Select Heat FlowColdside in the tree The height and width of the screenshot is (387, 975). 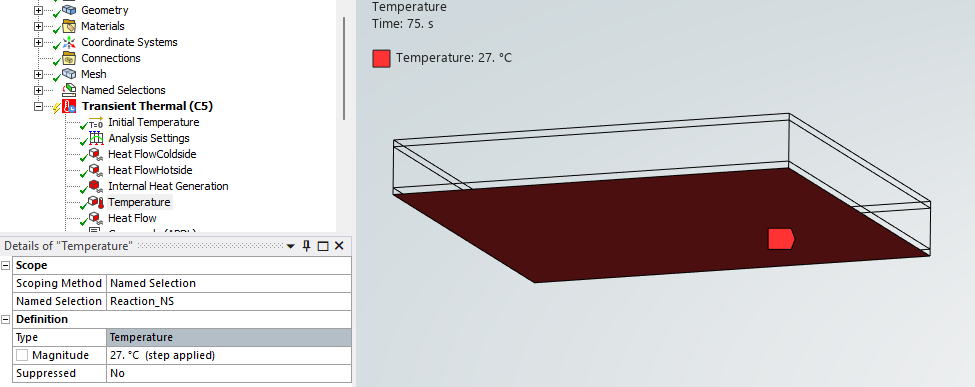tap(152, 154)
